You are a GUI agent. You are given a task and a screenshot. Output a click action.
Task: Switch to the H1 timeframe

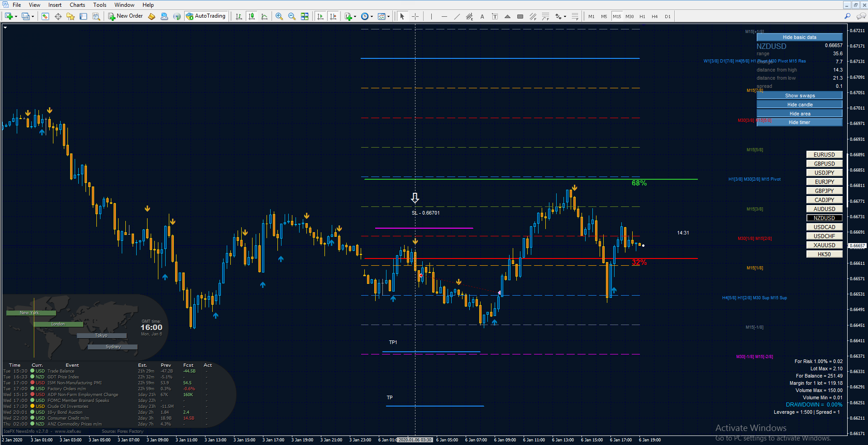[642, 16]
